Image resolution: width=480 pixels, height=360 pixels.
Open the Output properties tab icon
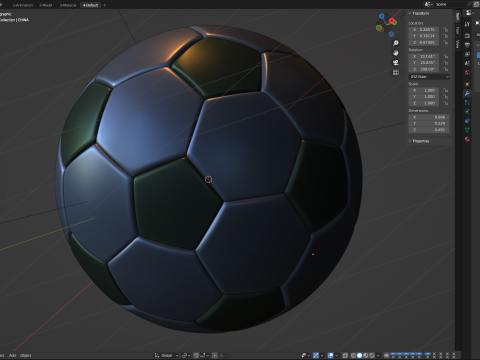pyautogui.click(x=467, y=45)
